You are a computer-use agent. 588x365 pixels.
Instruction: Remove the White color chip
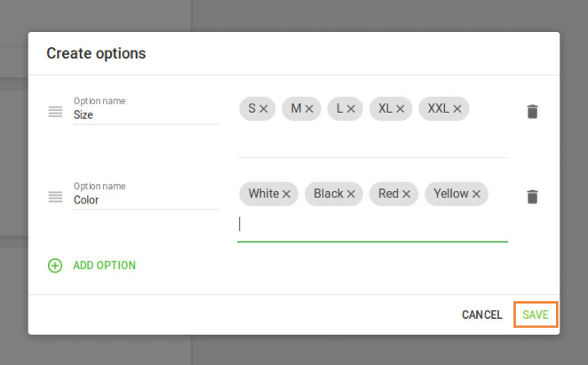click(x=286, y=194)
